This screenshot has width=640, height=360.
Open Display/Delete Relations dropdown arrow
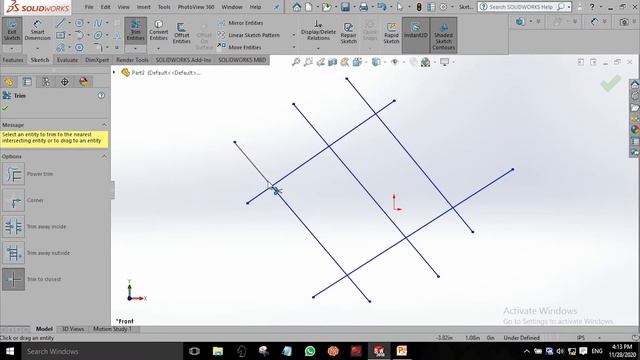pos(318,49)
